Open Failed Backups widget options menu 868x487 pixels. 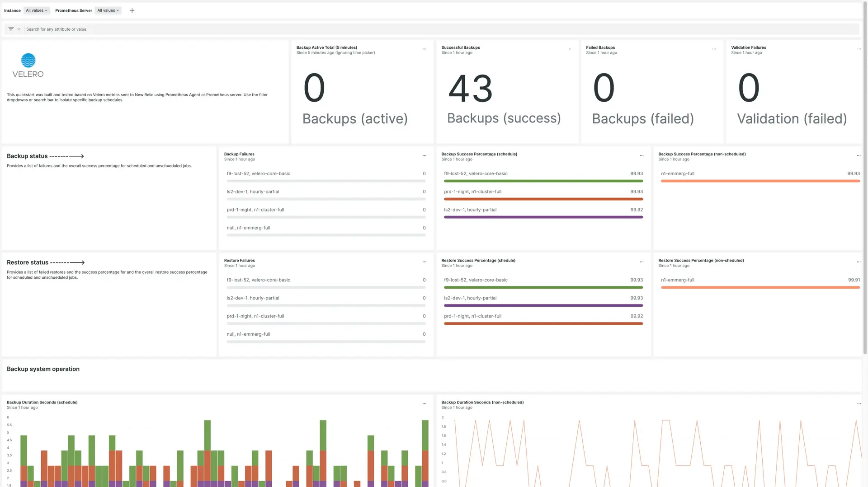pyautogui.click(x=714, y=49)
